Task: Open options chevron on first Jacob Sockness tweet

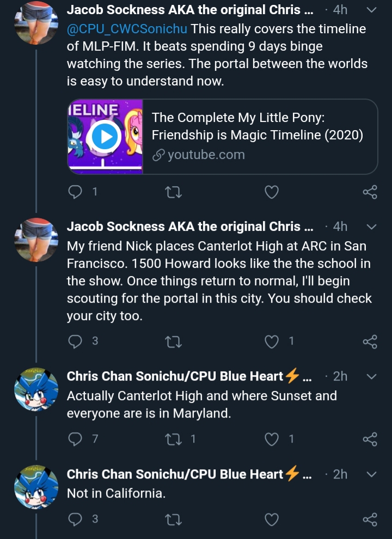Action: (372, 10)
